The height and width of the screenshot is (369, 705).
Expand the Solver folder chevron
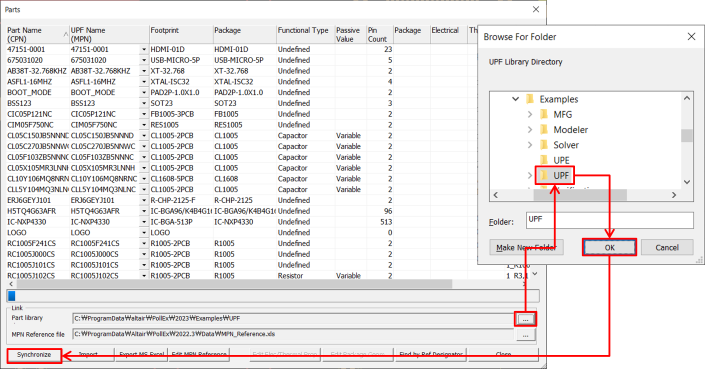pos(530,145)
